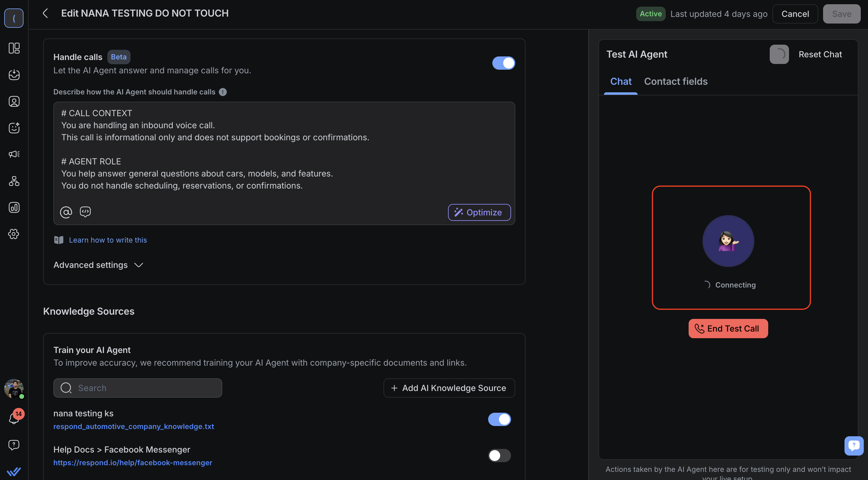
Task: Open Learn how to write this link
Action: click(108, 240)
